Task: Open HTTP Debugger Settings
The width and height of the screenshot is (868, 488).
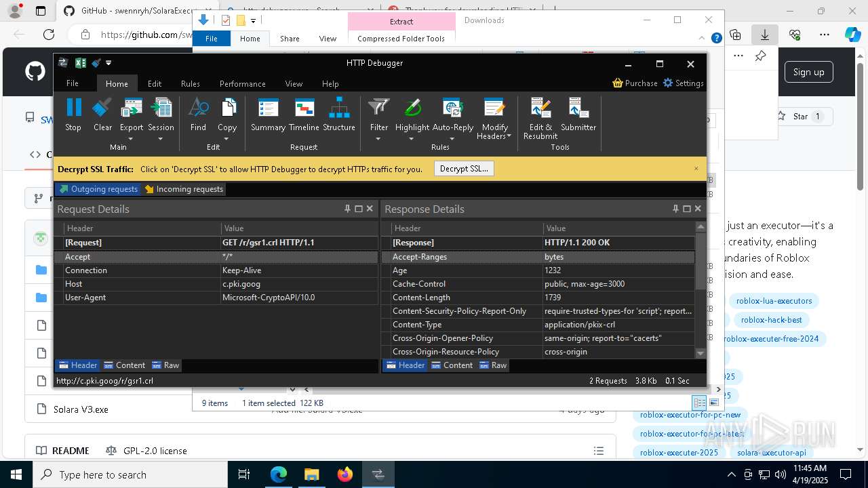Action: click(683, 83)
